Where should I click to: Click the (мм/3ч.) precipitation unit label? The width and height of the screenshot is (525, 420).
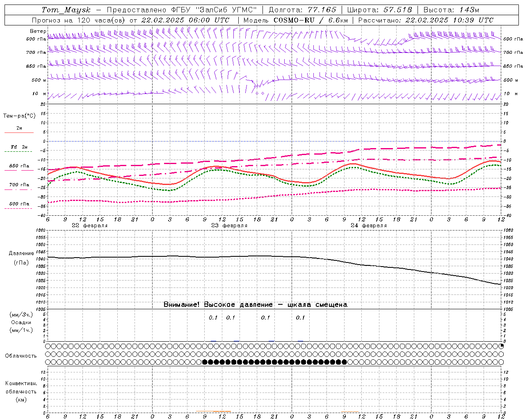coord(21,315)
